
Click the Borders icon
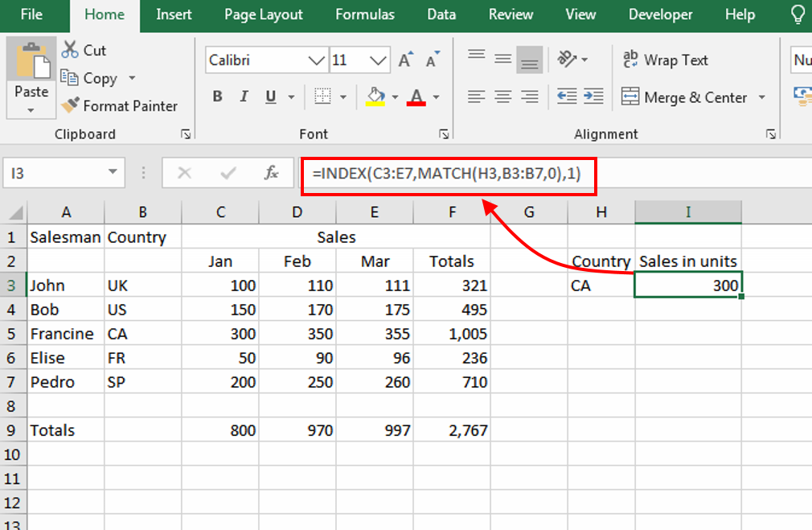pos(322,97)
